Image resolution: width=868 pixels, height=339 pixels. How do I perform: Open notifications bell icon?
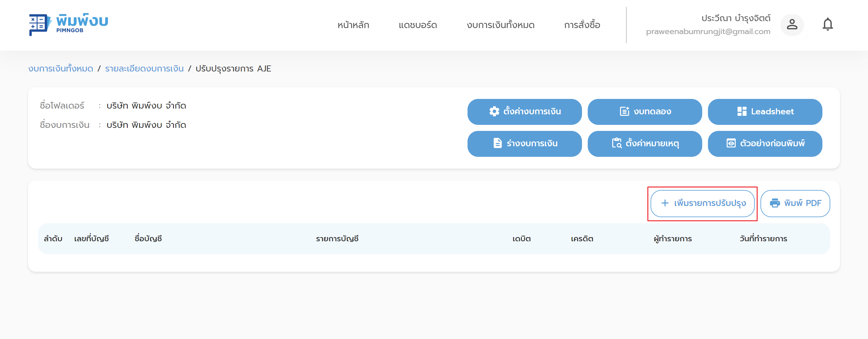pos(828,24)
